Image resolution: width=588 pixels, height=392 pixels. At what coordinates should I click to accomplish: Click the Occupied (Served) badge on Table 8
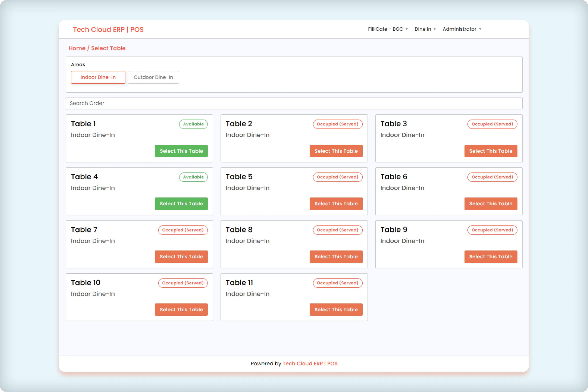pos(337,230)
